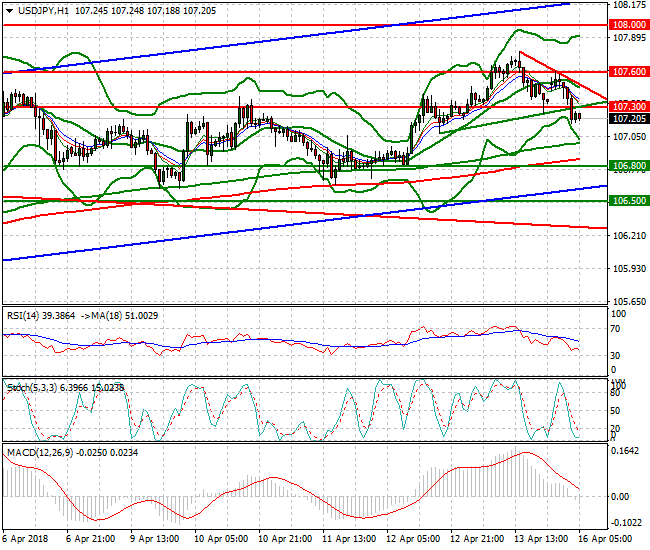650x550 pixels.
Task: Click the 107.600 red price level label
Action: click(629, 72)
